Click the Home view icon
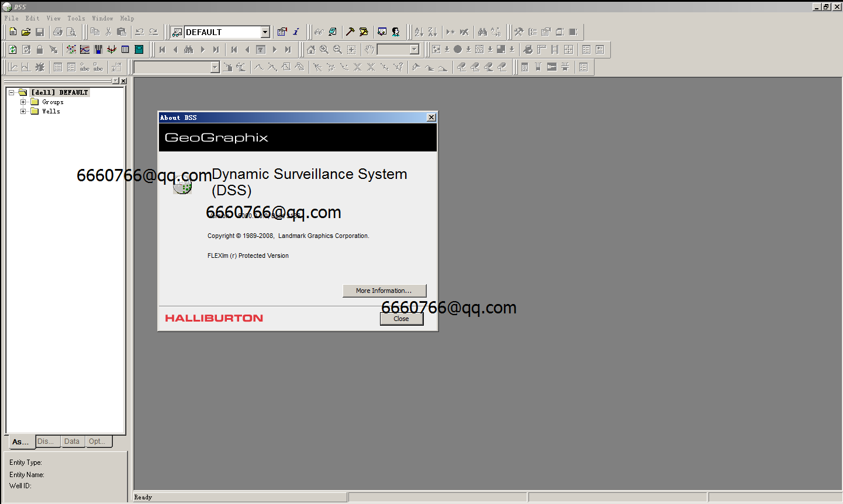The width and height of the screenshot is (843, 504). 311,50
